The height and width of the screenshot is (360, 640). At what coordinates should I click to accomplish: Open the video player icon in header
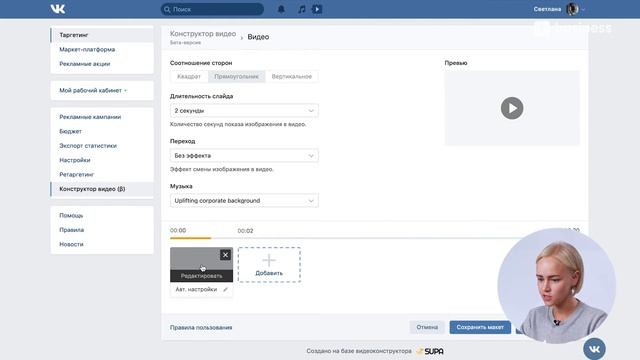click(317, 9)
